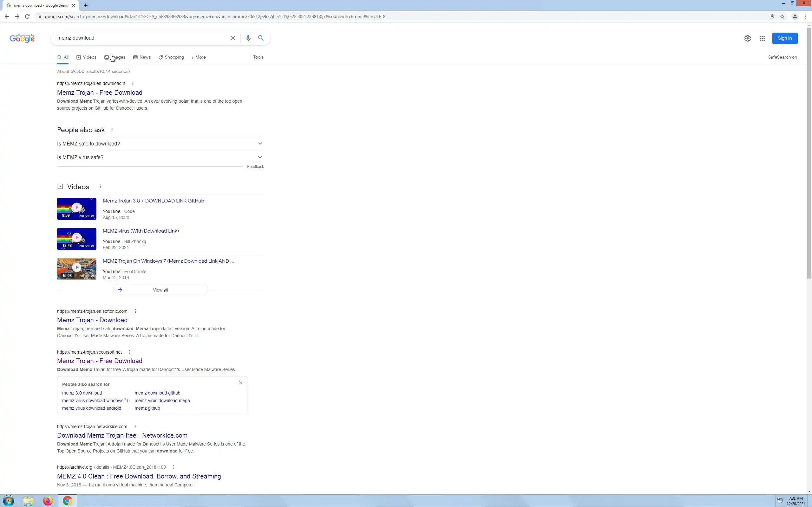
Task: Close the 'People also search for' box
Action: (x=240, y=382)
